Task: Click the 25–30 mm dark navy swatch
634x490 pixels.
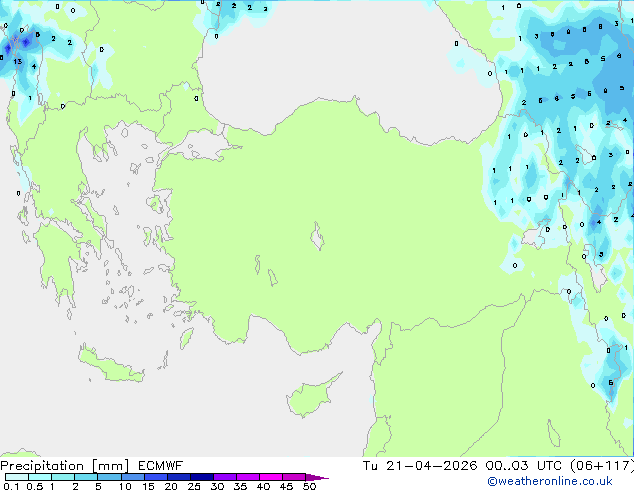Action: pyautogui.click(x=201, y=477)
